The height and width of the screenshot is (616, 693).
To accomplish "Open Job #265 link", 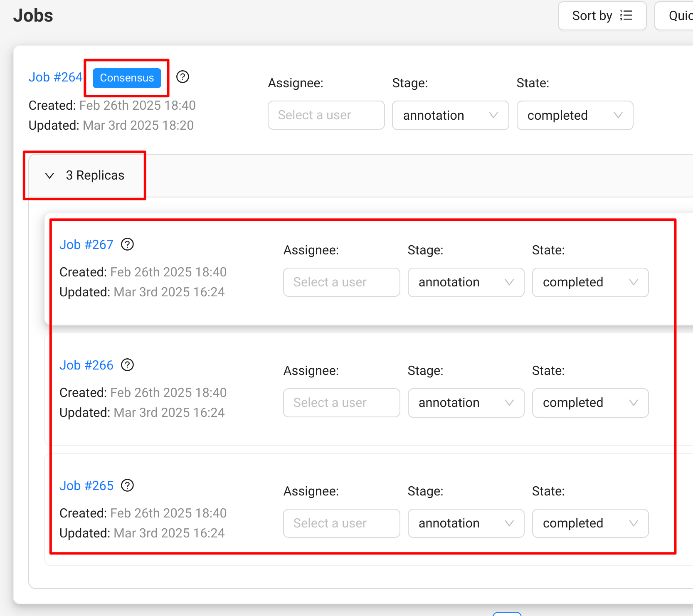I will [x=86, y=486].
